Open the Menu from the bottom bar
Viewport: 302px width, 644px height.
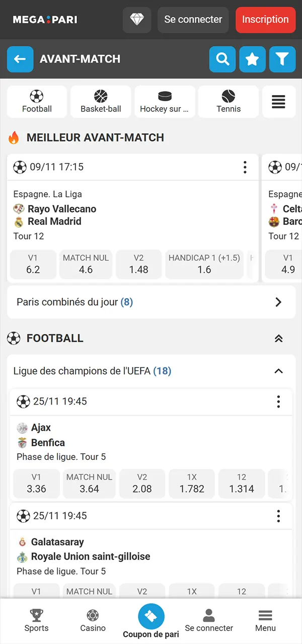click(x=265, y=621)
